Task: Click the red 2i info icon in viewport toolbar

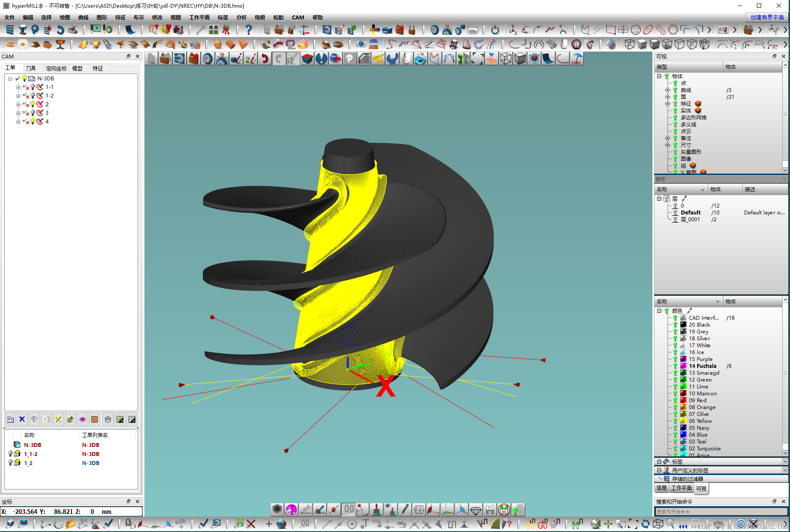Action: [251, 58]
